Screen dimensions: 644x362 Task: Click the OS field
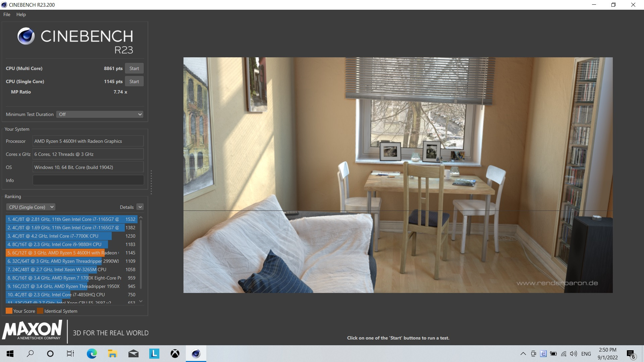pyautogui.click(x=88, y=167)
